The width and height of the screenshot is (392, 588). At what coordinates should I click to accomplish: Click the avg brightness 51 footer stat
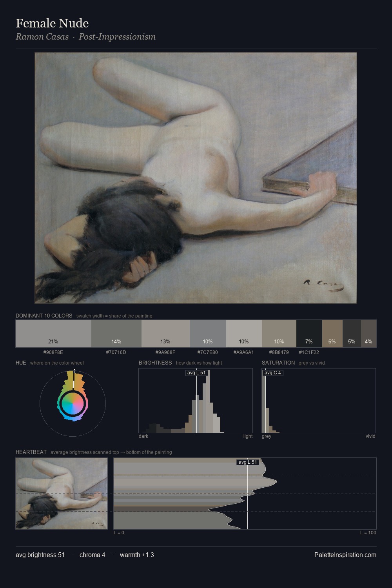coord(40,555)
